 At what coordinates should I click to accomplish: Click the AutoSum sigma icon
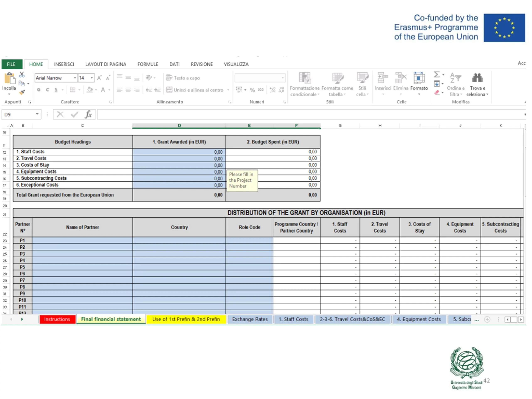tap(437, 75)
